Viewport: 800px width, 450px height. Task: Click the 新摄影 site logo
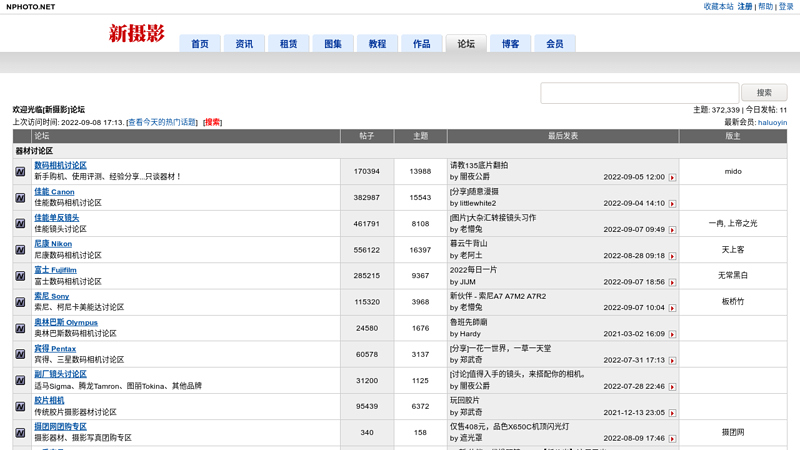137,34
